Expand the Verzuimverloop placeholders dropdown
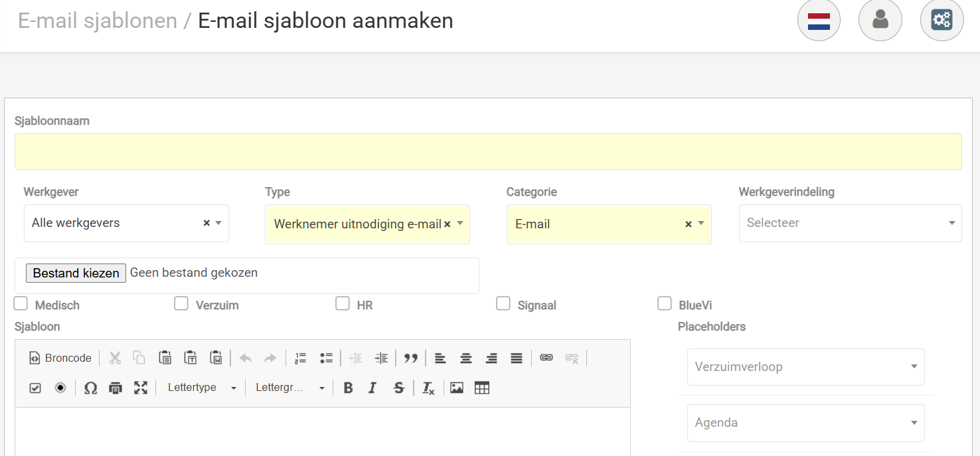 [x=805, y=367]
